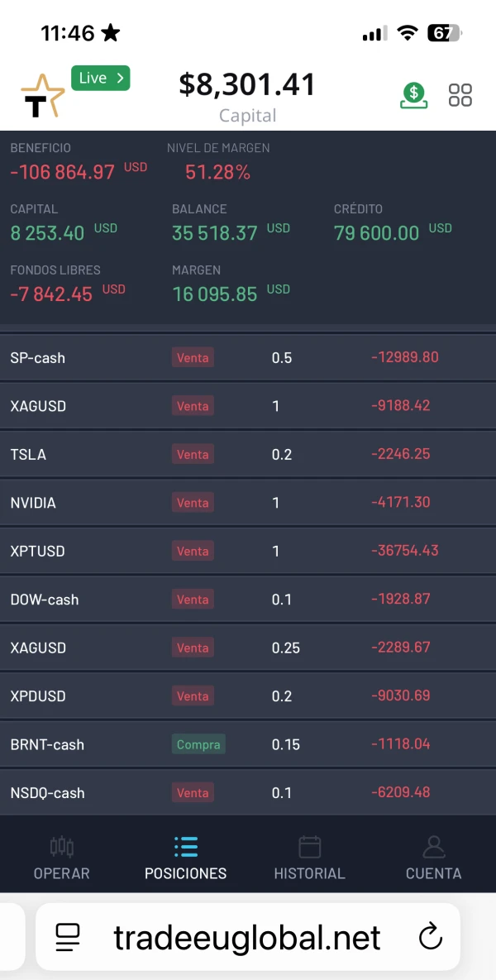This screenshot has height=980, width=496.
Task: Switch to the OPERAR tab
Action: pos(62,873)
